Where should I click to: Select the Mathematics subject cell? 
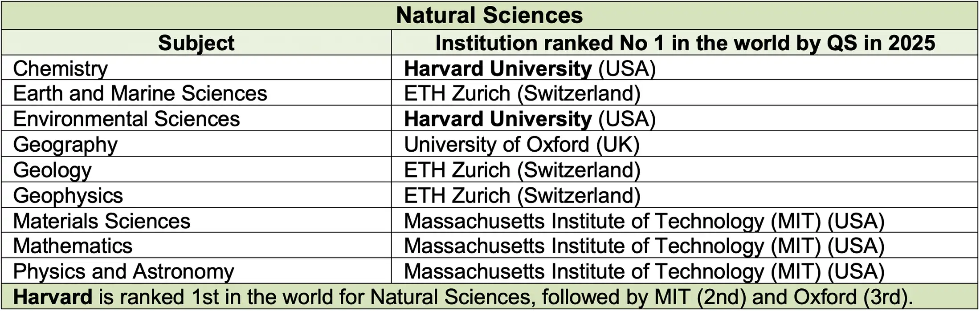73,246
